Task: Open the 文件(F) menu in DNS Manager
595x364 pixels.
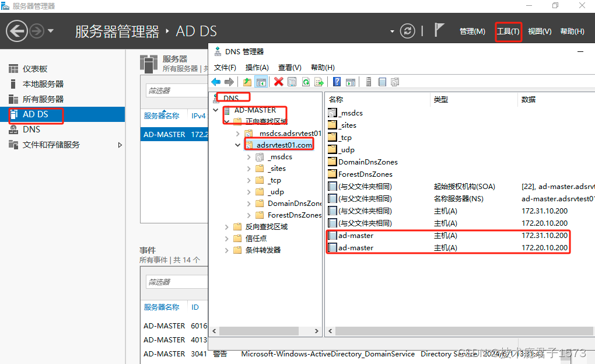Action: 225,68
